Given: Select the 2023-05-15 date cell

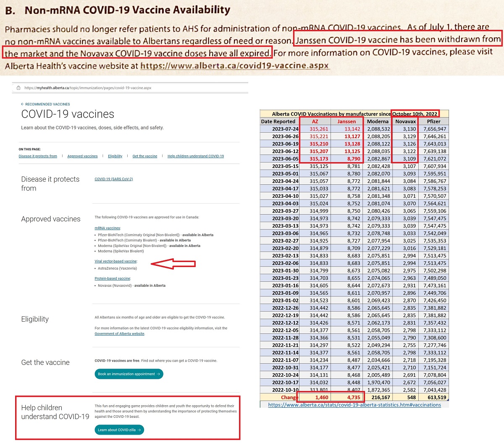Looking at the screenshot, I should point(280,166).
